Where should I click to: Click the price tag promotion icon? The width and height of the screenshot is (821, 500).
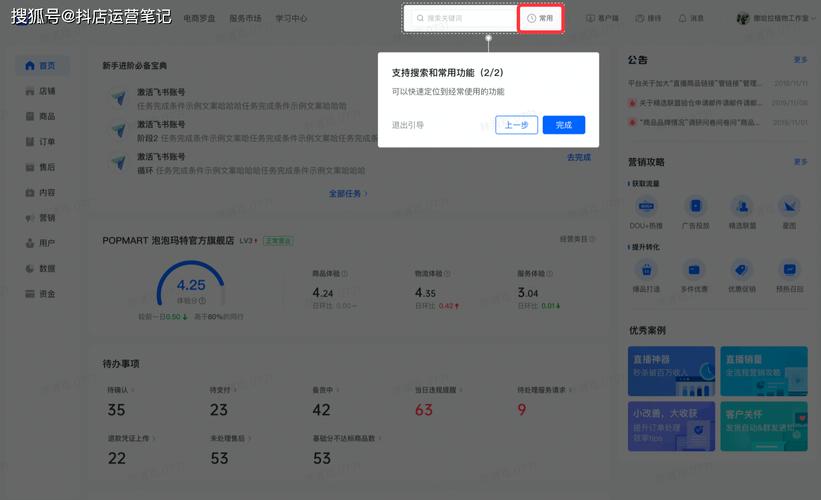pos(741,270)
